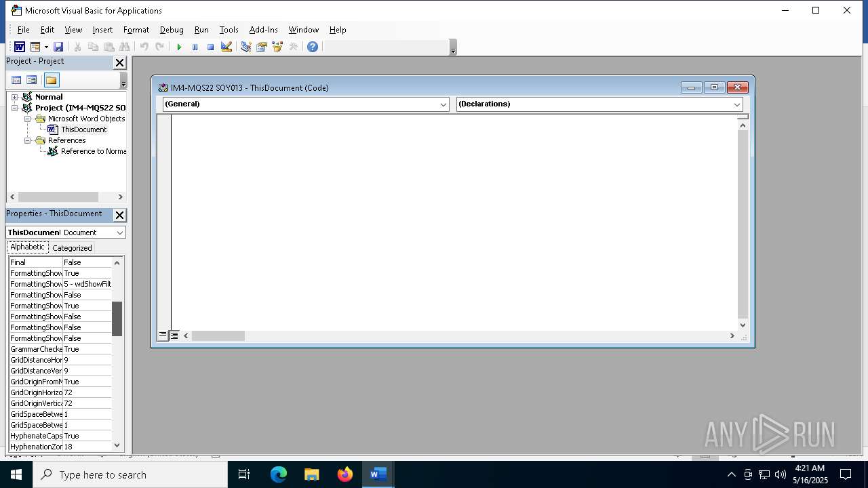Click the View Microsoft Word icon

pos(20,47)
